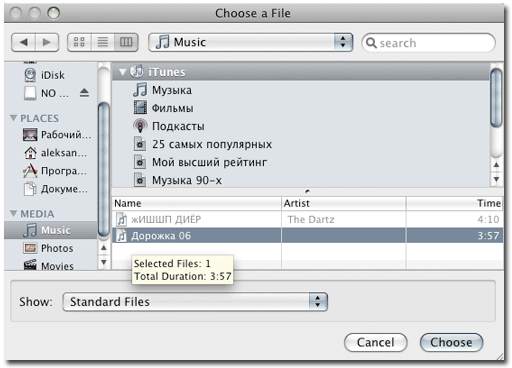Click the Дорожка 06 music file icon
The width and height of the screenshot is (512, 368).
click(121, 236)
